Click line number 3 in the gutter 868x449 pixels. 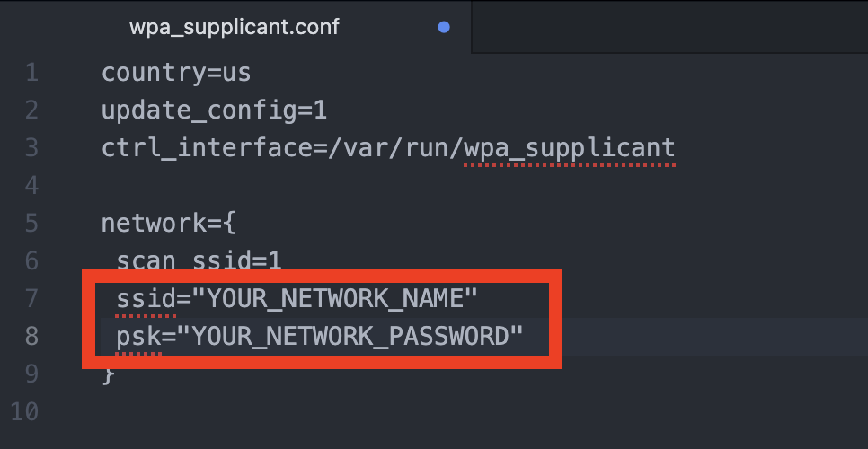pos(32,147)
